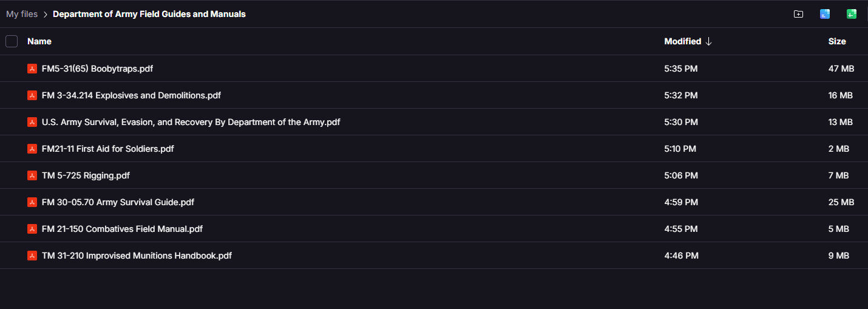The height and width of the screenshot is (309, 868).
Task: Select the U.S. Army Survival, Evasion, and Recovery file
Action: pyautogui.click(x=191, y=122)
